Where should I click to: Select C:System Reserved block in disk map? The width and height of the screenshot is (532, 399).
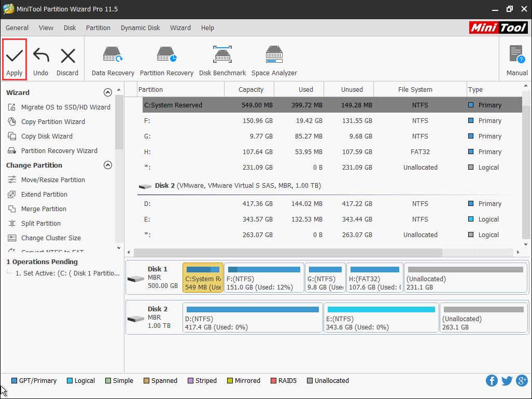coord(203,278)
